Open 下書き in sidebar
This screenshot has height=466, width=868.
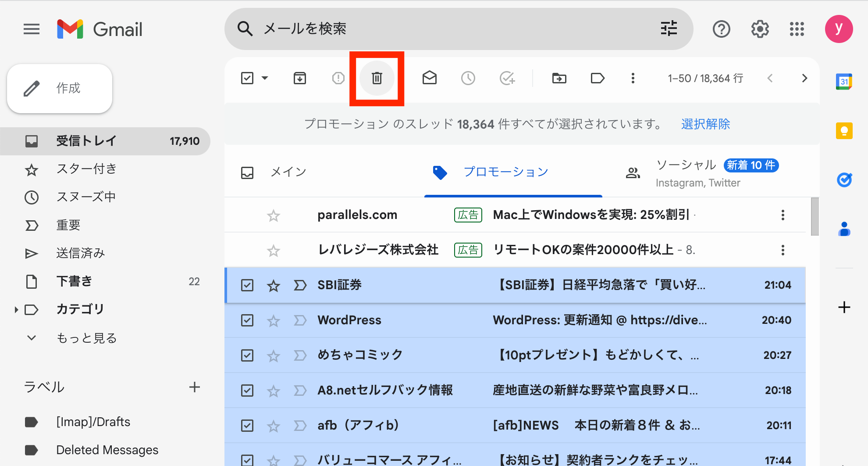click(x=105, y=281)
